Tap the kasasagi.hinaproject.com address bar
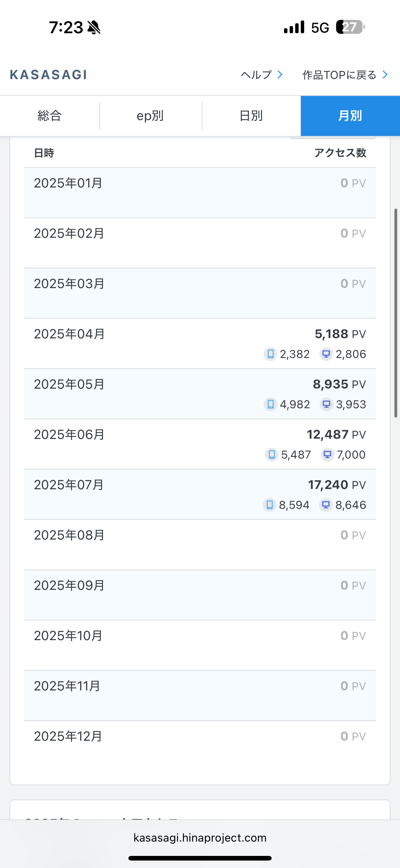The image size is (400, 868). pos(200,838)
